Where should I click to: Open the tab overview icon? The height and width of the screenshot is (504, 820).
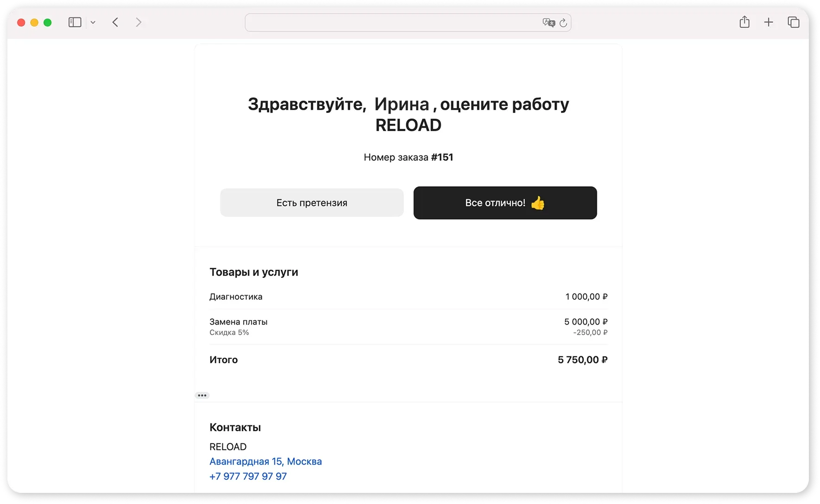(793, 22)
